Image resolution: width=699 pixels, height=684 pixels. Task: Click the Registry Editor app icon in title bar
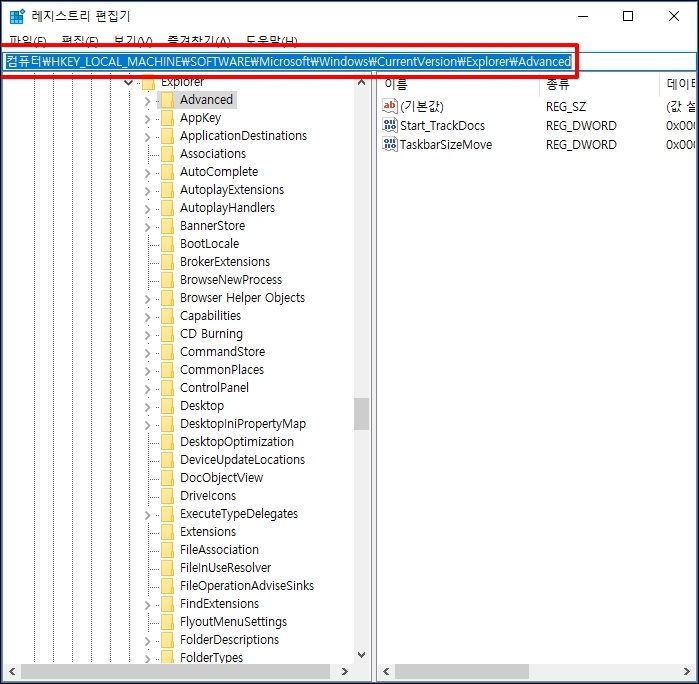17,16
